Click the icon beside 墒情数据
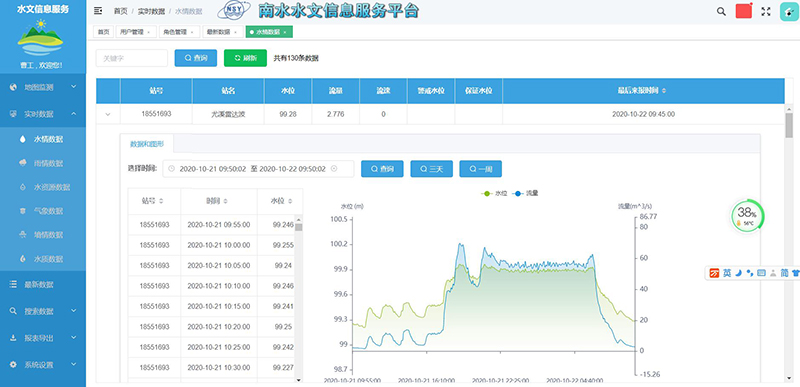The image size is (800, 387). [22, 235]
